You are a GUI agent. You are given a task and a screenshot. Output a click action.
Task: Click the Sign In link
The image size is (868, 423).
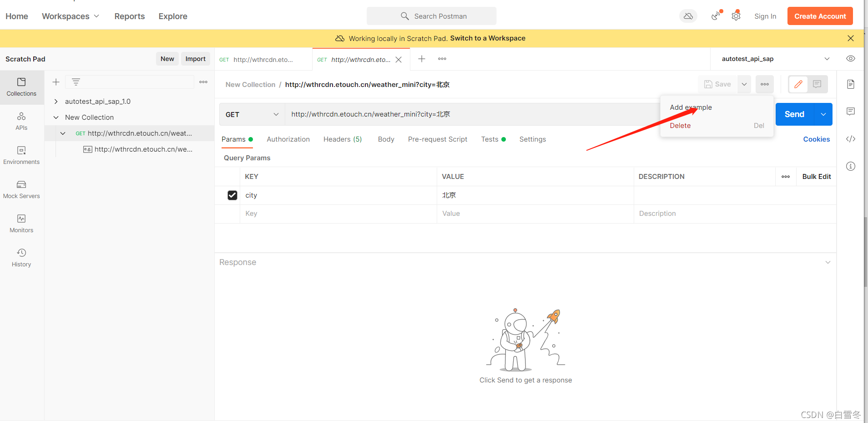tap(765, 16)
